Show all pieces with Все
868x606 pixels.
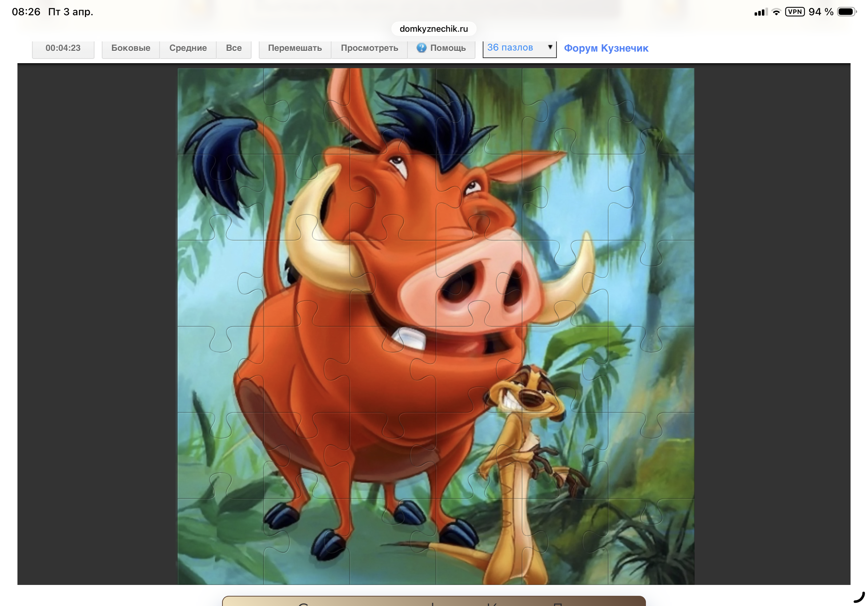(x=234, y=48)
